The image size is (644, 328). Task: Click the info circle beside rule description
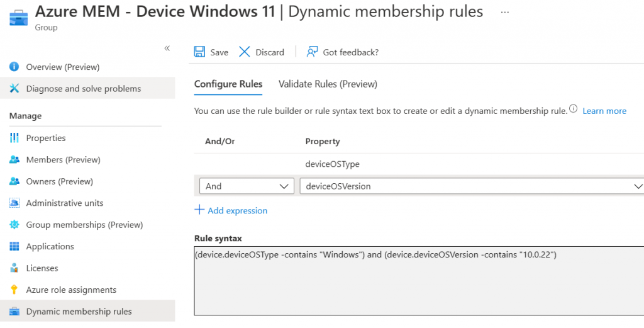(x=574, y=109)
